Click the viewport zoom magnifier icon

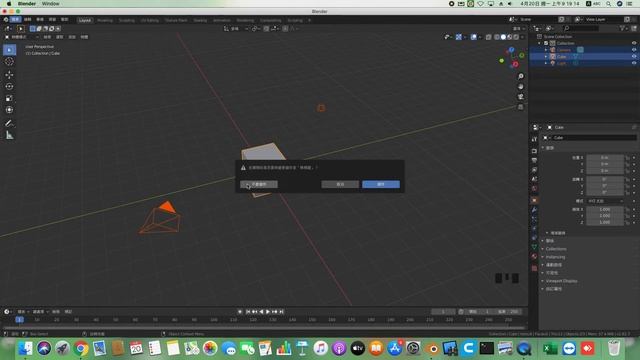[521, 76]
